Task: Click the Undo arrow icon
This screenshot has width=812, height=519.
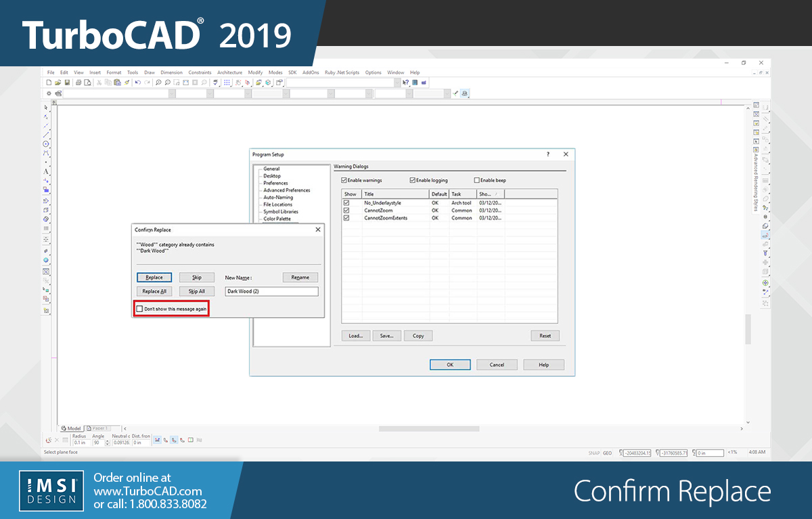Action: 137,83
